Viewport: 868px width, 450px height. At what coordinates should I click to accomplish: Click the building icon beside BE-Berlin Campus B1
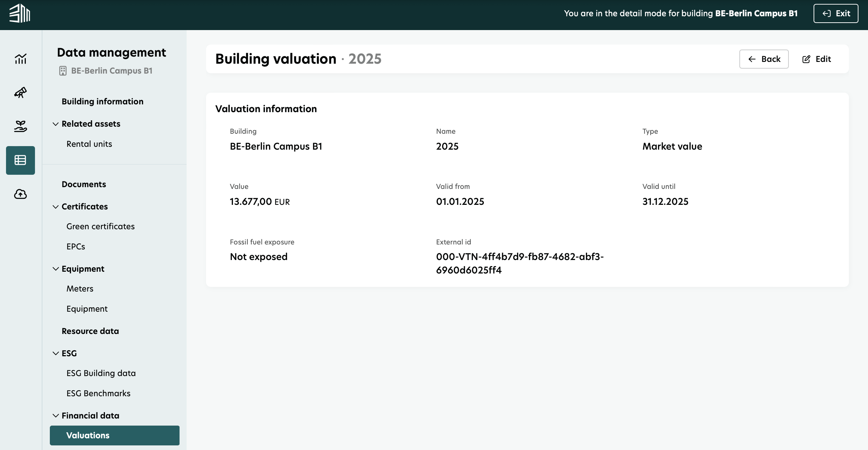coord(63,71)
